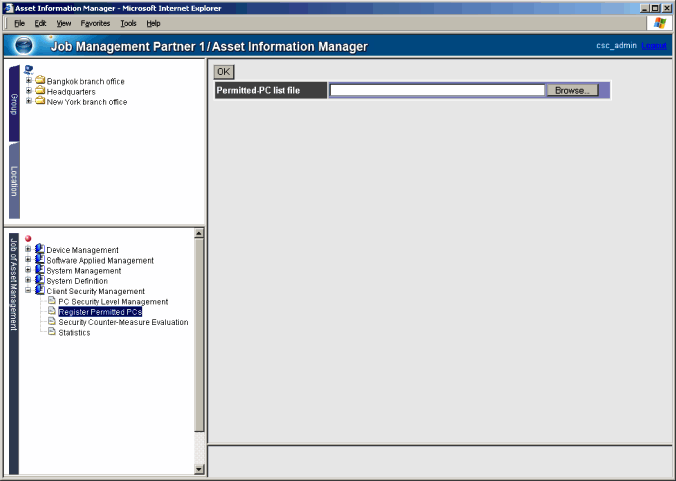676x481 pixels.
Task: Click the Logout link
Action: click(654, 46)
